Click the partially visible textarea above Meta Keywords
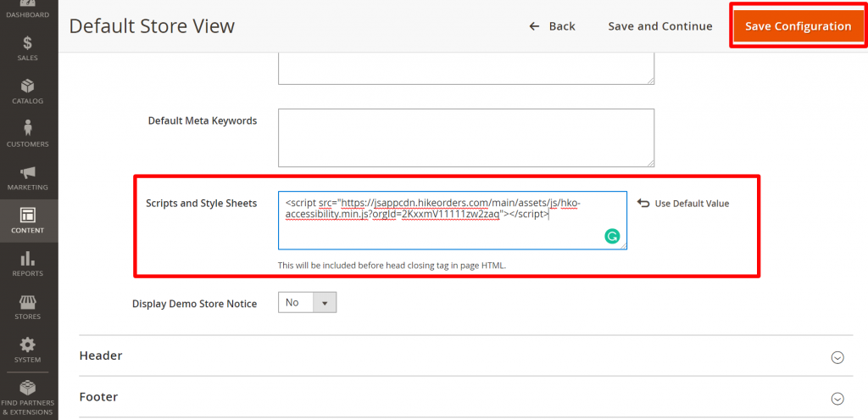The width and height of the screenshot is (868, 420). coord(466,69)
